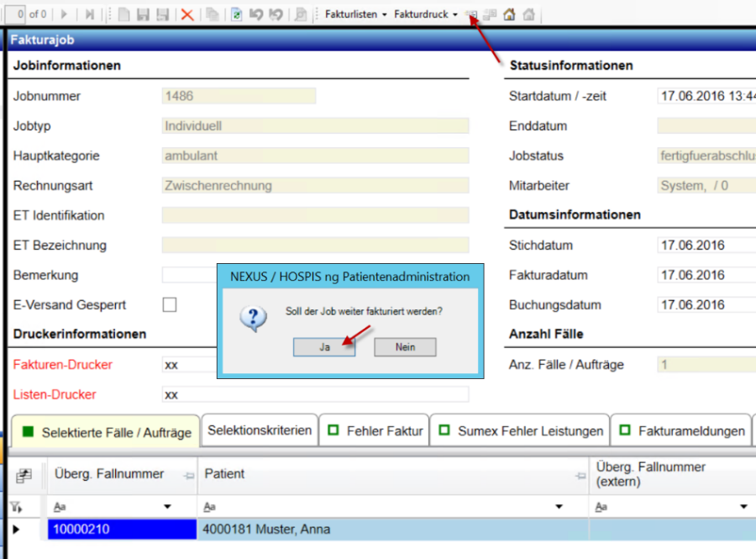Screen dimensions: 756x559
Task: Click the first undo arrow icon
Action: [x=256, y=14]
